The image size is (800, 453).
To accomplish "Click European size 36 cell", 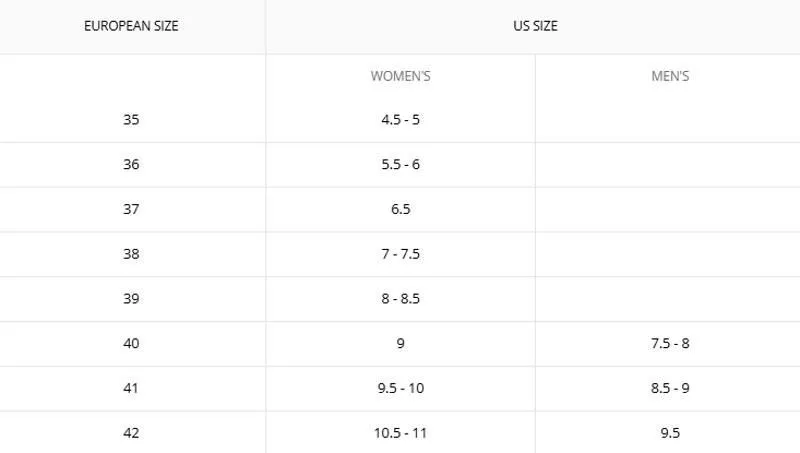I will point(131,165).
